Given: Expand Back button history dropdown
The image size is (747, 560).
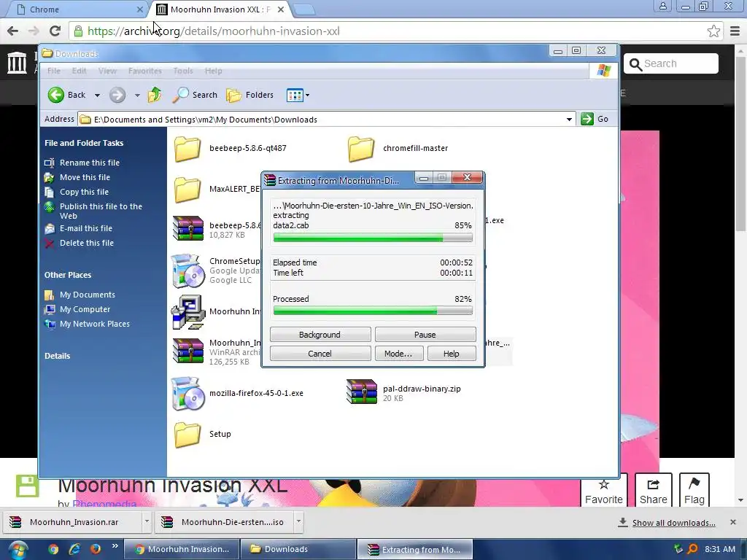Looking at the screenshot, I should [x=97, y=96].
